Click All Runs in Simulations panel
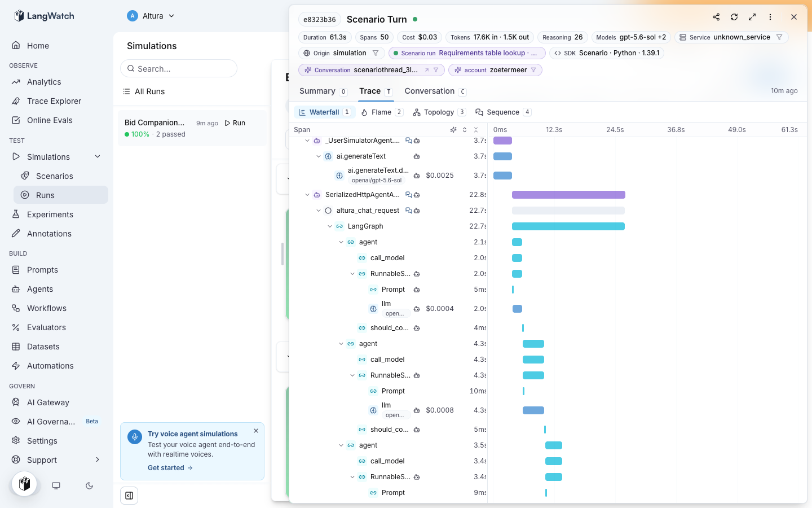This screenshot has width=812, height=508. (x=144, y=91)
